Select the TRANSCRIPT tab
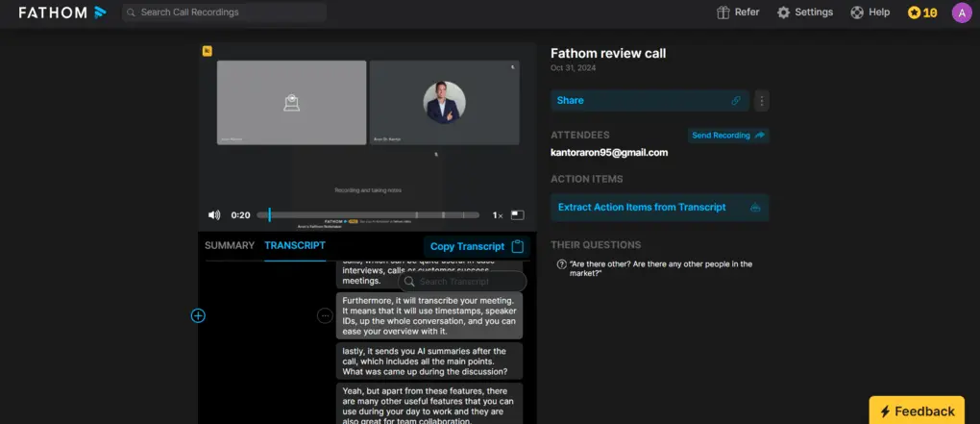 (x=295, y=246)
